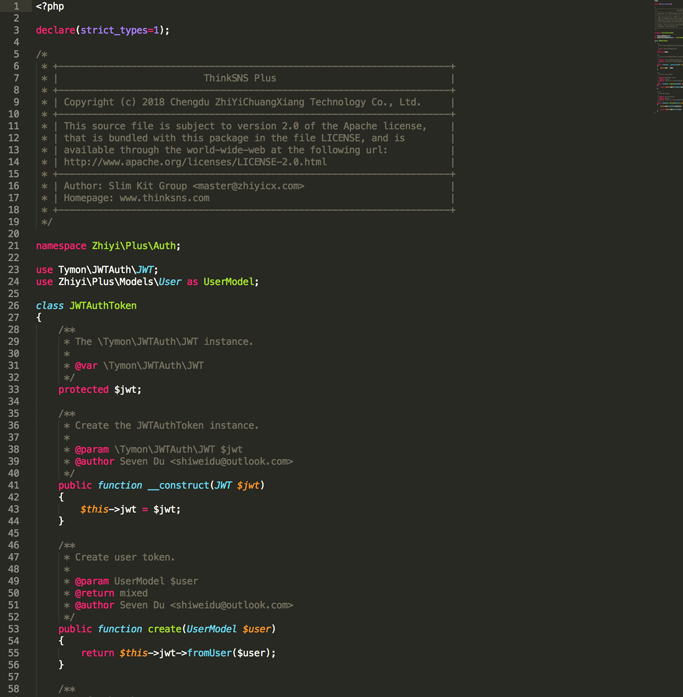Click 'declare' keyword on line 3
Image resolution: width=683 pixels, height=697 pixels.
[56, 30]
